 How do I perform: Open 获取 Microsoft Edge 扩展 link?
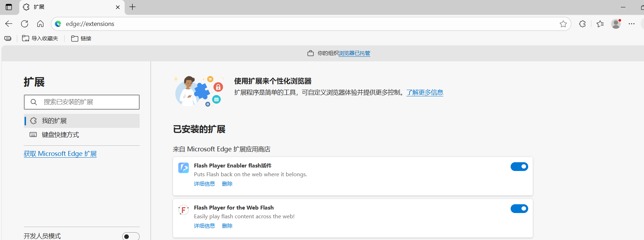tap(60, 154)
